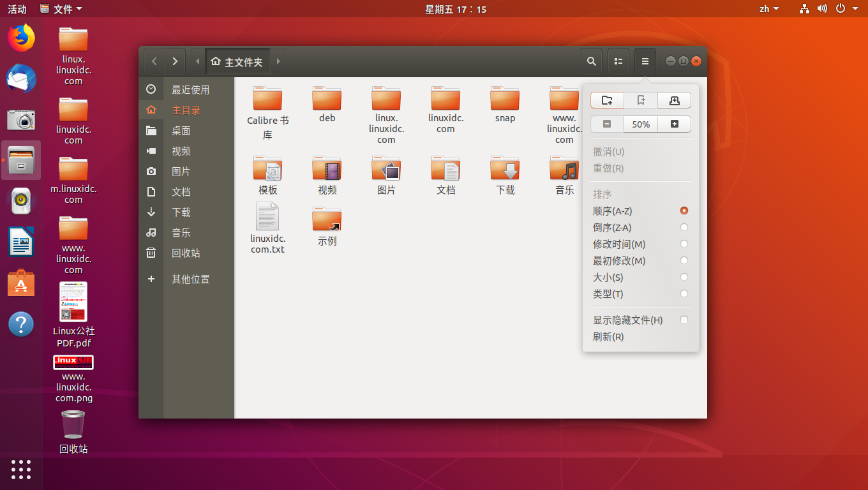Open 最近使用 in the sidebar
868x490 pixels.
coord(186,90)
